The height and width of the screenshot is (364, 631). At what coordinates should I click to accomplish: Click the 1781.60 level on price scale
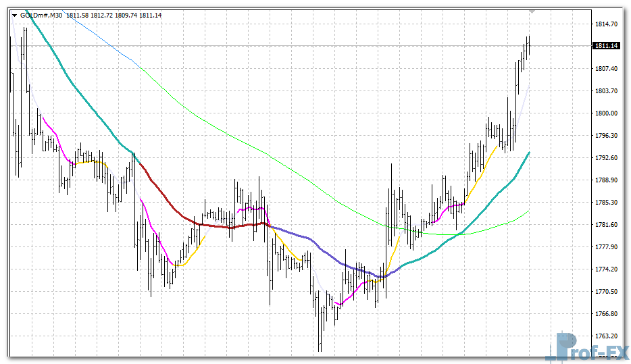(x=605, y=224)
